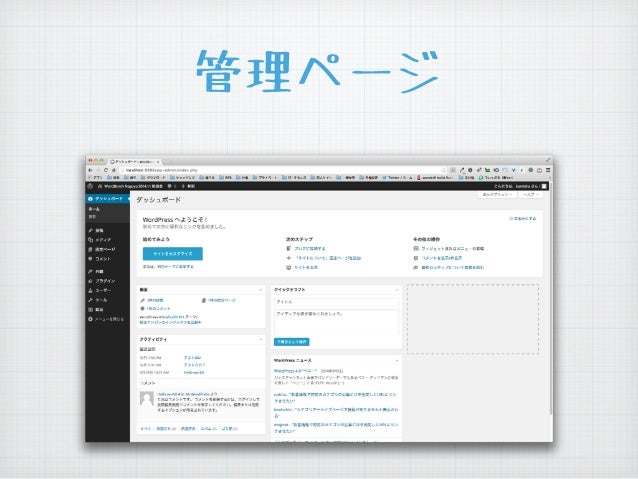Click the localhost wp-admin address bar

pyautogui.click(x=281, y=170)
